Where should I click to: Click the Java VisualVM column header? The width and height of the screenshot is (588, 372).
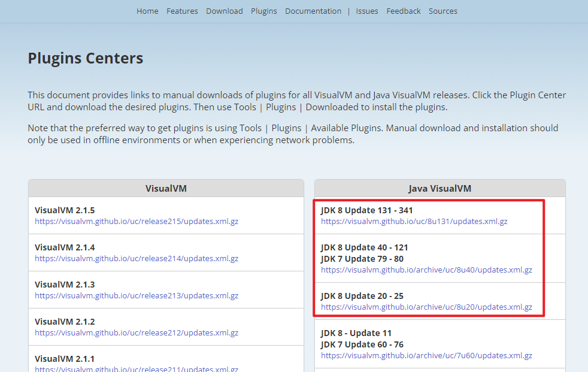[x=440, y=188]
